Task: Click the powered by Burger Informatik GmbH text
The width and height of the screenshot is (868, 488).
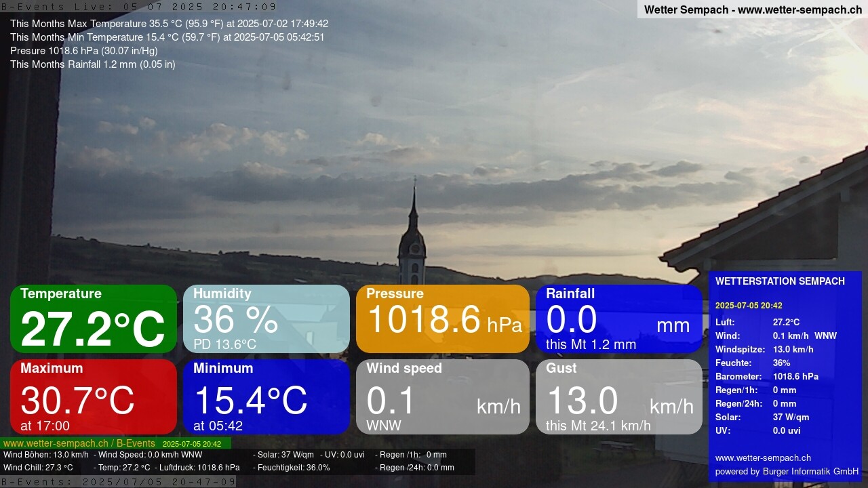Action: (787, 471)
